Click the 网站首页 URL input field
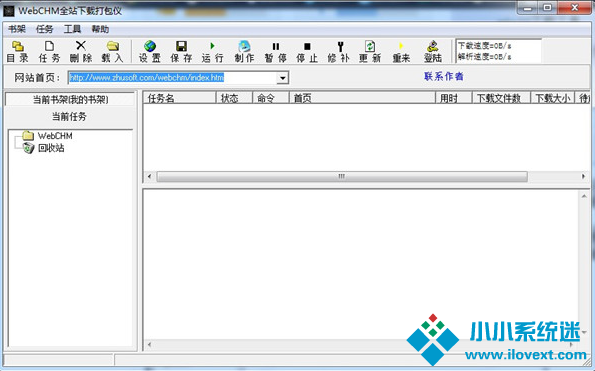Viewport: 595px width, 371px height. (x=173, y=78)
